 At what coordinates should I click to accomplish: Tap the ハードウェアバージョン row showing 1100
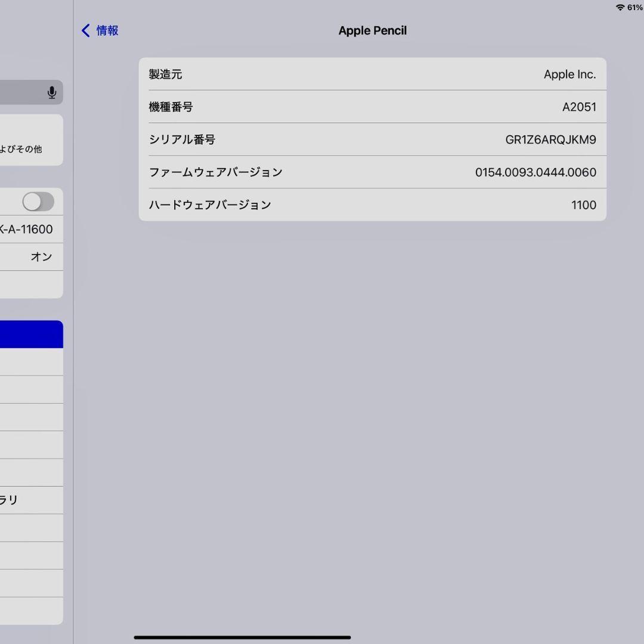tap(372, 205)
